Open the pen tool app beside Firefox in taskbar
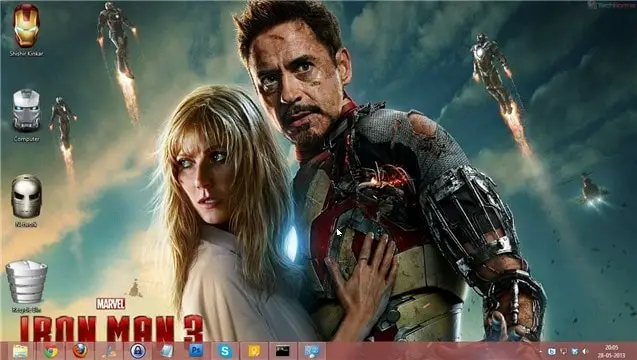This screenshot has width=637, height=360. [x=109, y=351]
